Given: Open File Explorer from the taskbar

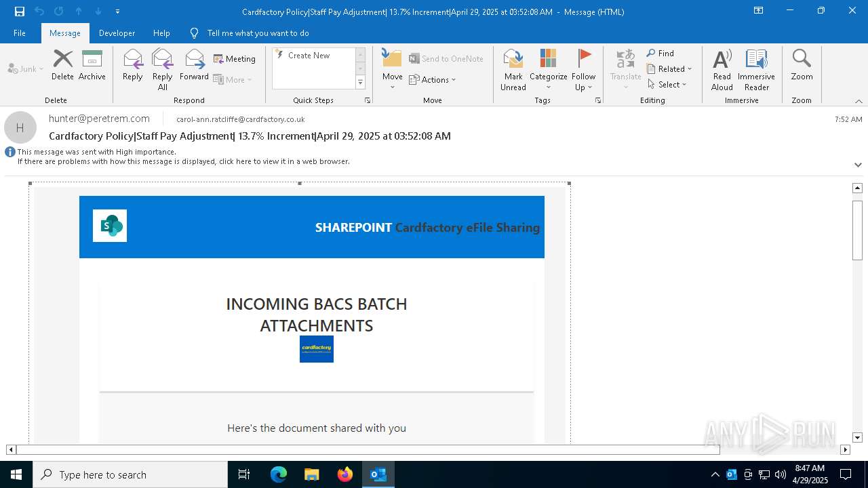Looking at the screenshot, I should point(311,474).
